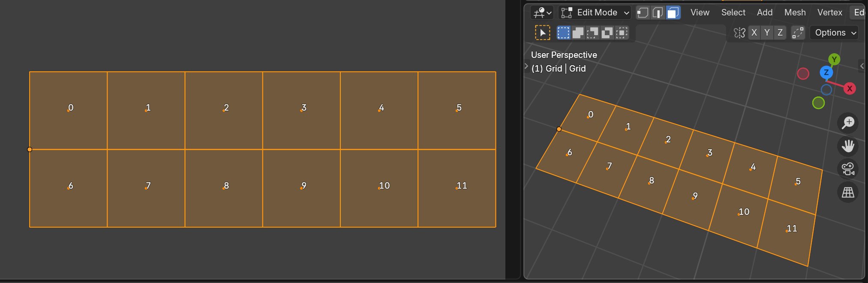Select the Select Box tool icon
The height and width of the screenshot is (283, 868).
(x=543, y=33)
